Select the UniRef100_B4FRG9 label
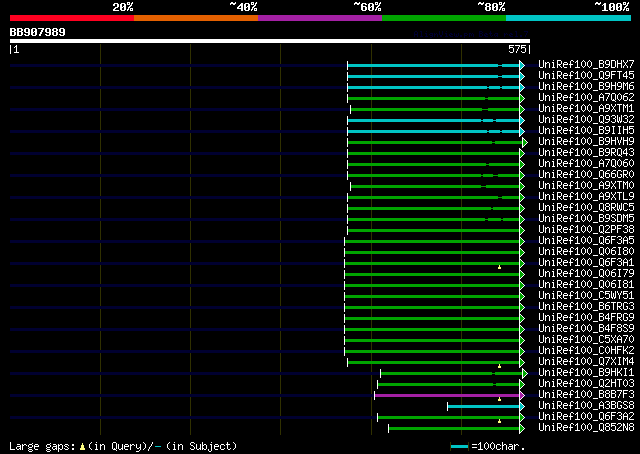Viewport: 640px width, 454px height. (586, 318)
